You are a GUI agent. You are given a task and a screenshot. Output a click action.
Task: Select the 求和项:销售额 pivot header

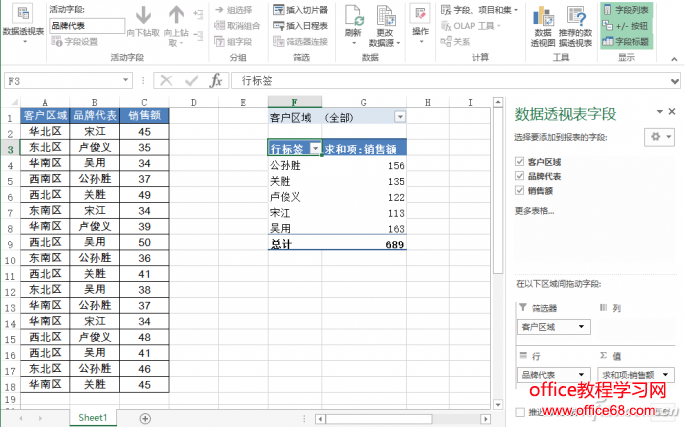click(x=364, y=149)
